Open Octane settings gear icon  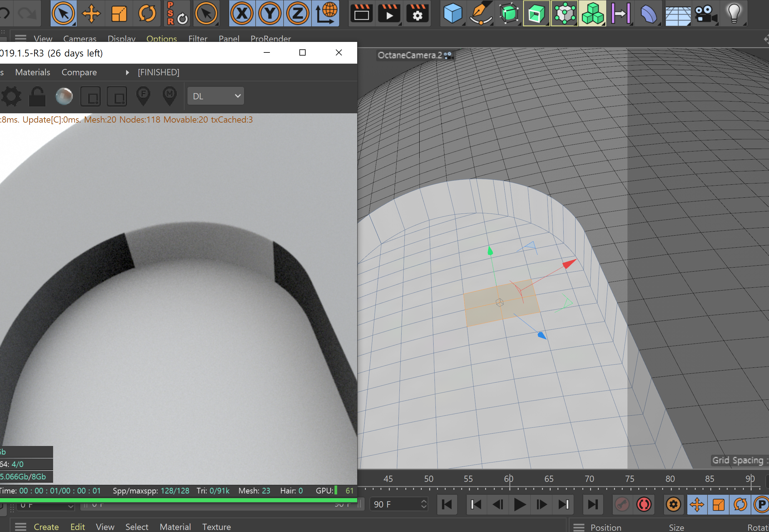pyautogui.click(x=11, y=96)
